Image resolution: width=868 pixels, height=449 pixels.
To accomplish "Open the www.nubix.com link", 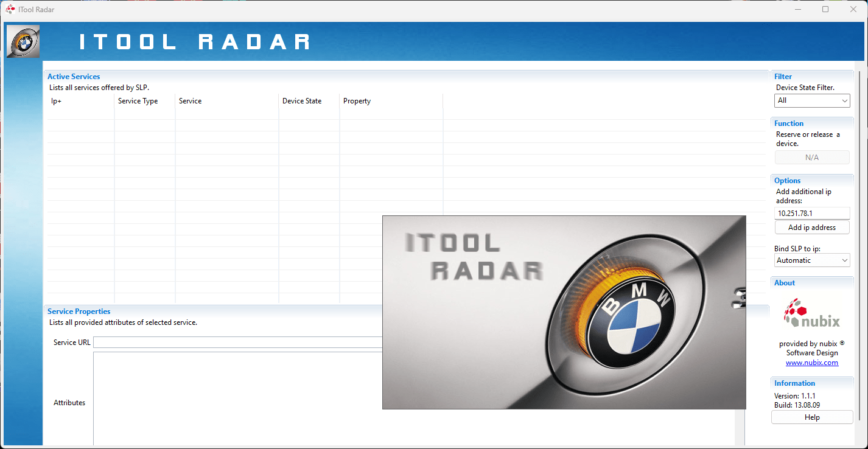I will point(812,363).
